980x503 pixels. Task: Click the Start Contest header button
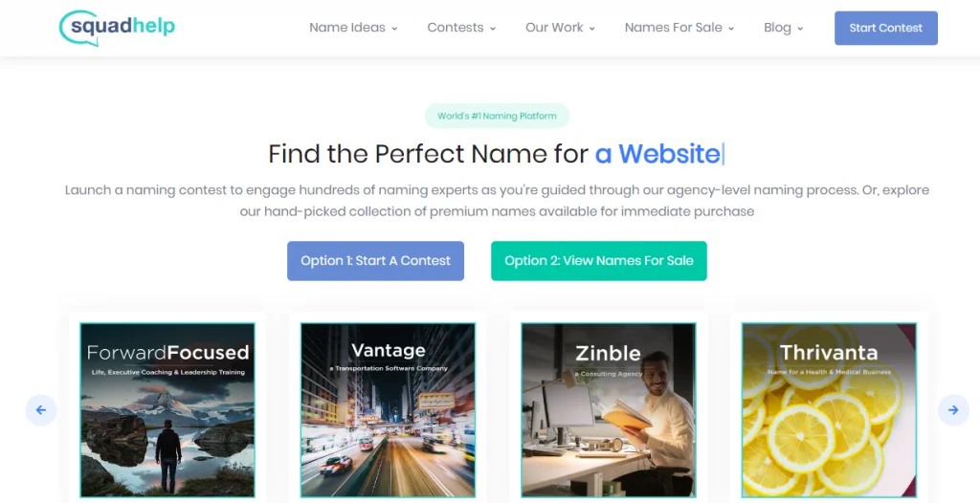pyautogui.click(x=885, y=28)
